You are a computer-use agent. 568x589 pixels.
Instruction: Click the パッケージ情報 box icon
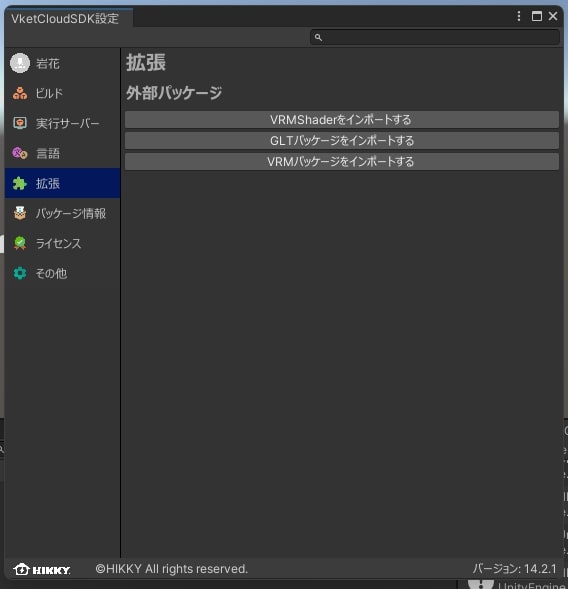pos(20,213)
